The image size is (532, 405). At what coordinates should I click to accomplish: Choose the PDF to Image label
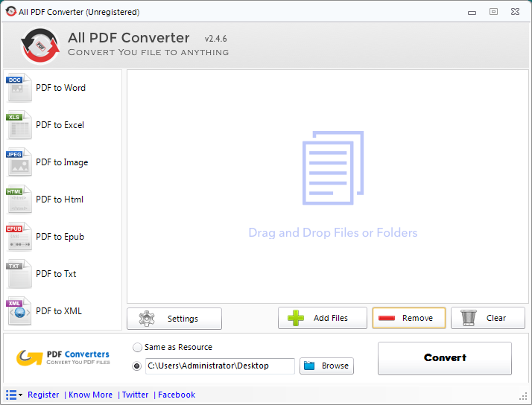(62, 163)
